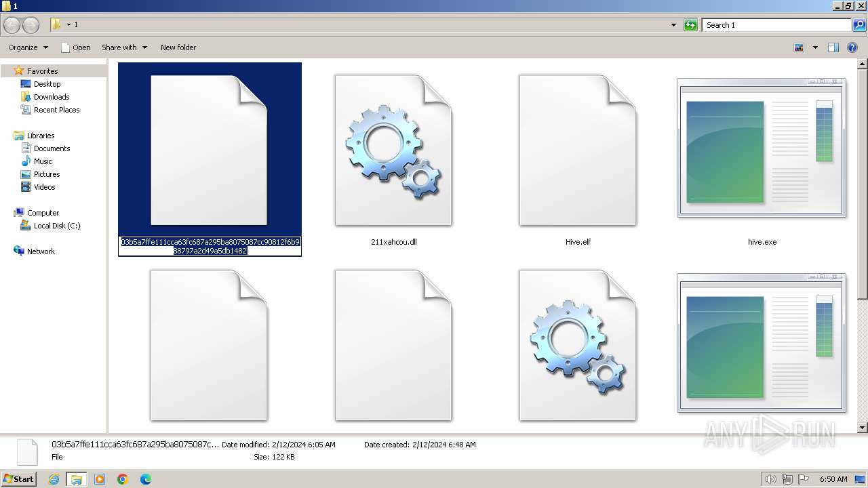Open the Music library

pyautogui.click(x=43, y=161)
